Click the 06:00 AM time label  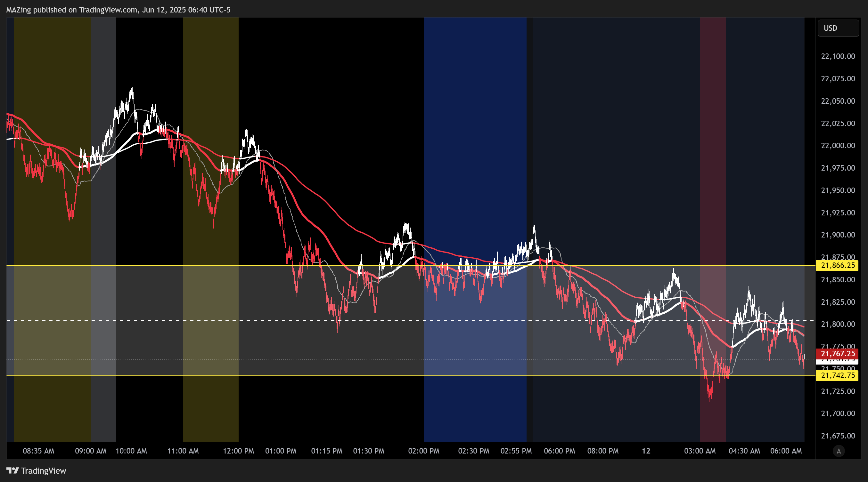click(x=786, y=451)
